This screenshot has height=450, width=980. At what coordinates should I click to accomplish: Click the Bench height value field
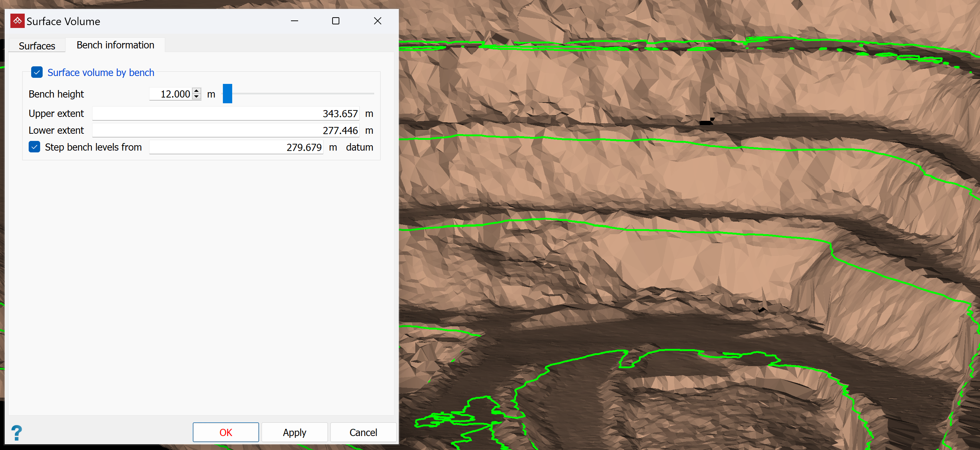click(171, 94)
